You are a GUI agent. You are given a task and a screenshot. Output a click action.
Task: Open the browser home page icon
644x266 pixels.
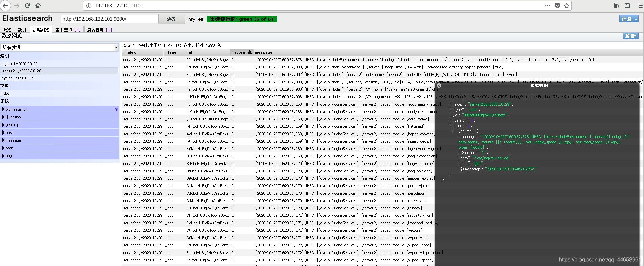[38, 6]
